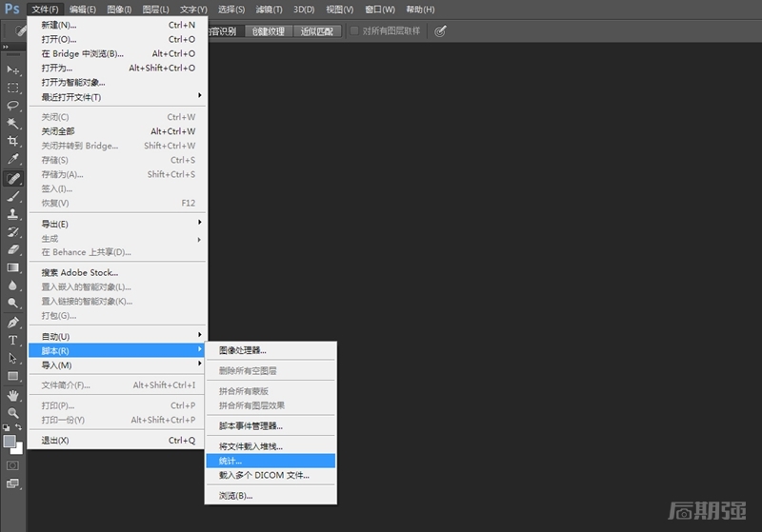The image size is (762, 532).
Task: Open the 视图(V) menu
Action: coord(340,10)
